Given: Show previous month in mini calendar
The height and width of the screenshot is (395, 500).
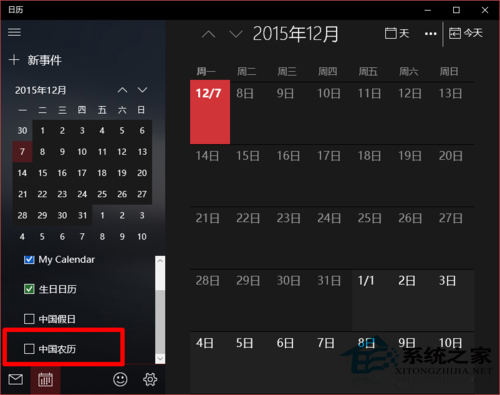Looking at the screenshot, I should pos(122,90).
